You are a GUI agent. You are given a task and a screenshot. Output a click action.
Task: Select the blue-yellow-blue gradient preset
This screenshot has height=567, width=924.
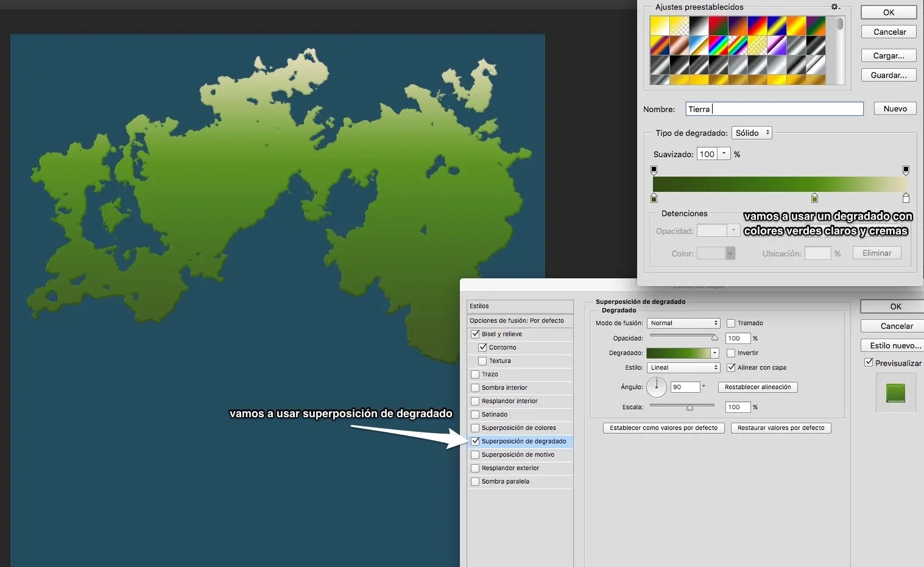click(x=777, y=26)
